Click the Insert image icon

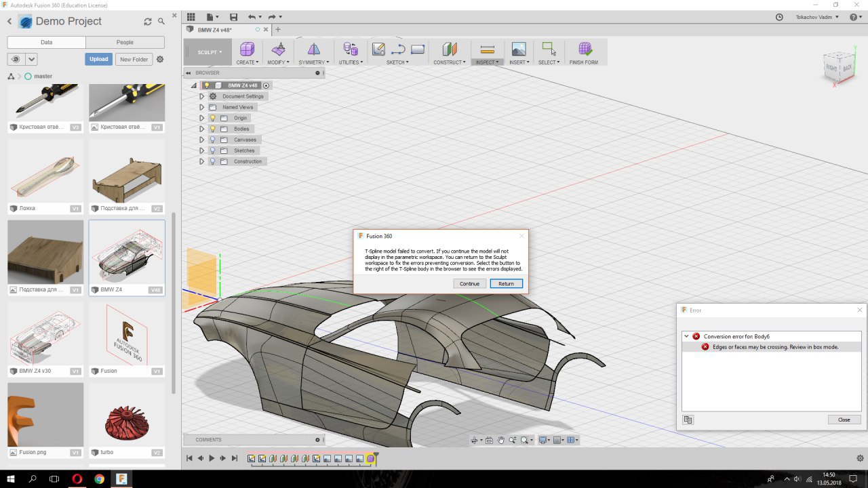[x=519, y=49]
